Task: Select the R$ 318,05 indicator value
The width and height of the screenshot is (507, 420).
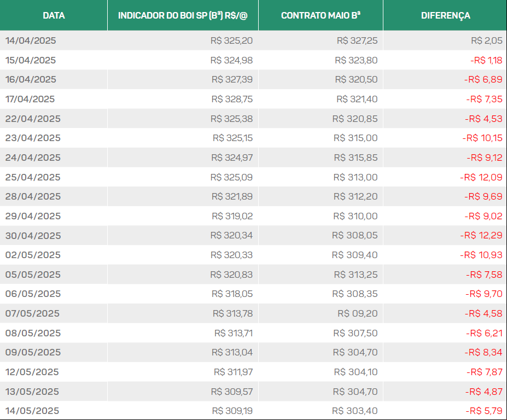Action: click(x=232, y=294)
